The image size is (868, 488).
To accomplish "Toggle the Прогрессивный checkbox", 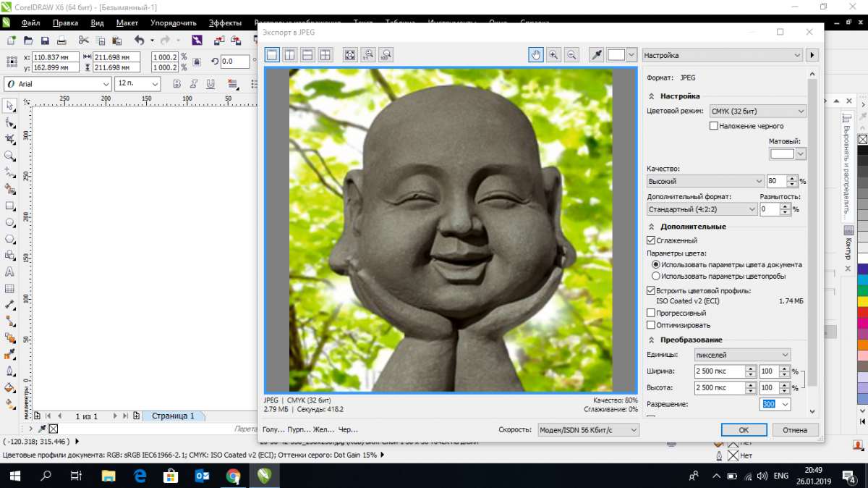I will click(x=651, y=314).
